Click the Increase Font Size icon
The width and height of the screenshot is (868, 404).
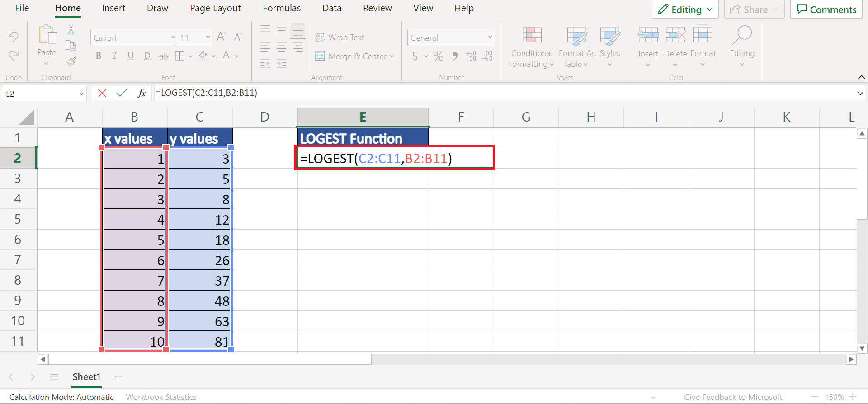click(x=222, y=37)
